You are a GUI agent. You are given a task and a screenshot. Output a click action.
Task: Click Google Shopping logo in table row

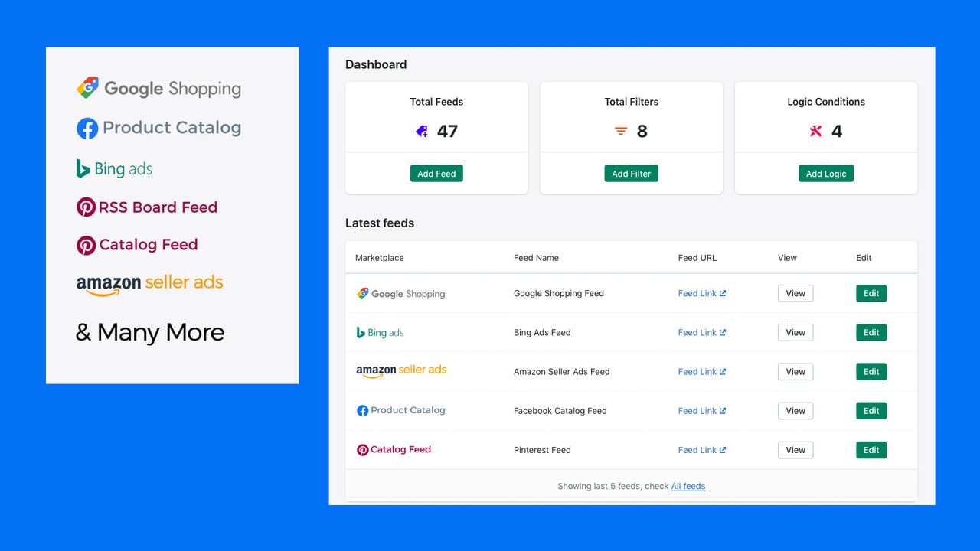tap(400, 293)
